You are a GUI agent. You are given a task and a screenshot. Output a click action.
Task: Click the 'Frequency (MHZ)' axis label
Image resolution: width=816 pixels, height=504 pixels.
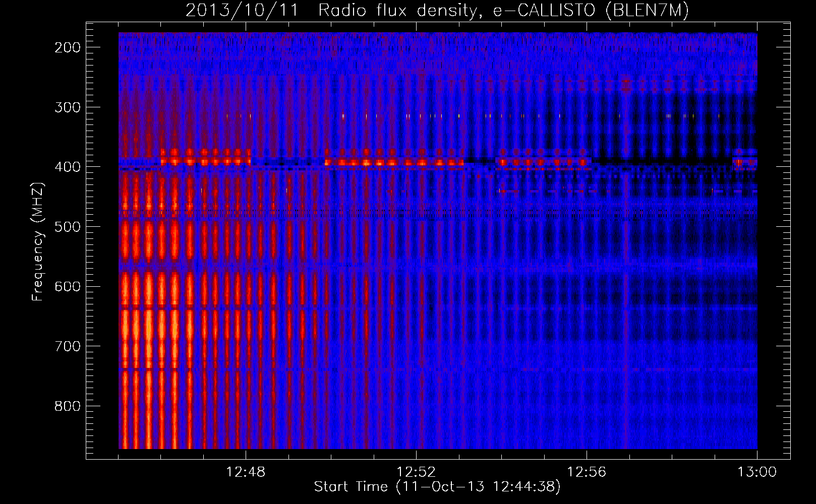tap(38, 241)
